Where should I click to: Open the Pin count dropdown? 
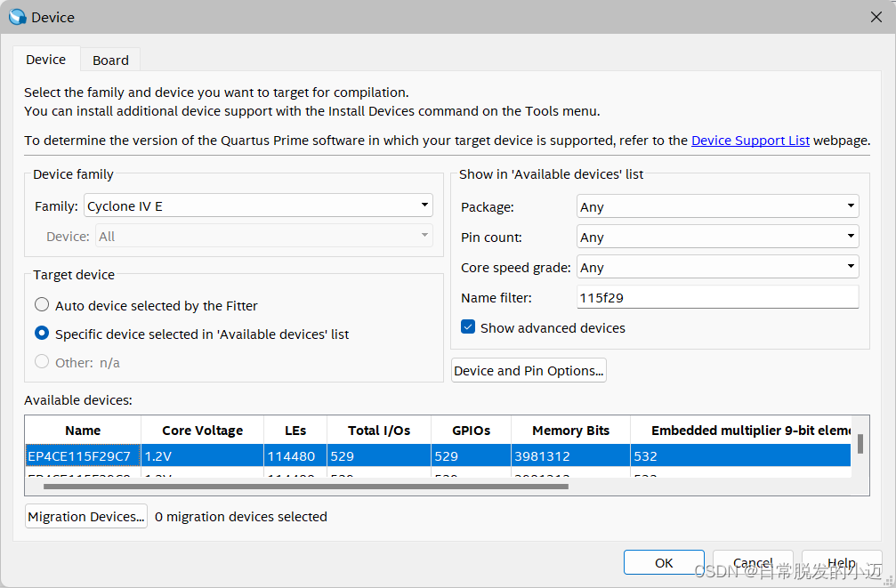pos(718,237)
